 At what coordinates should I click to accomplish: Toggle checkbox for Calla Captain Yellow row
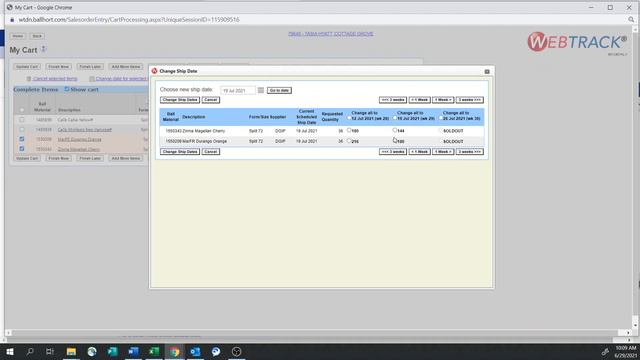click(x=22, y=120)
